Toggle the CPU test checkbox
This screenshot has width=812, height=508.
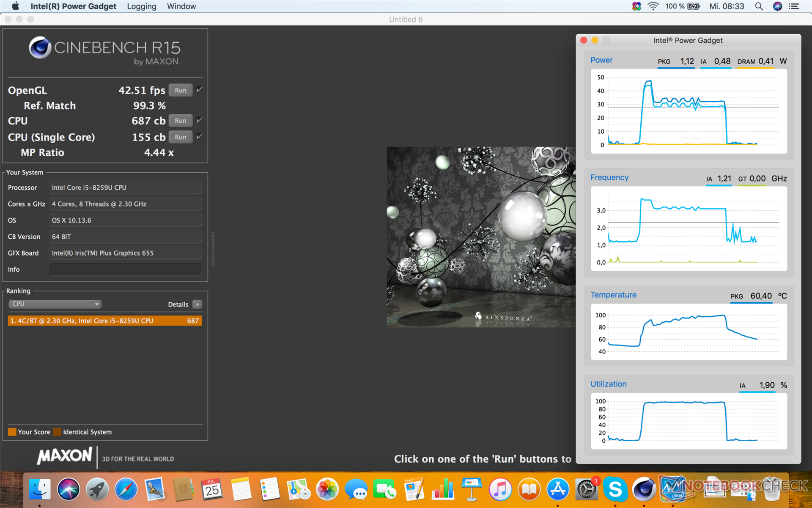[200, 120]
